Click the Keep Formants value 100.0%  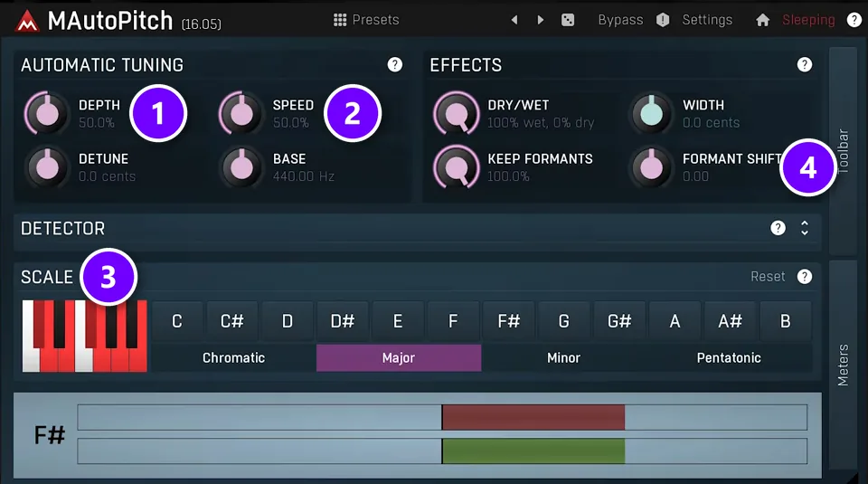click(508, 176)
